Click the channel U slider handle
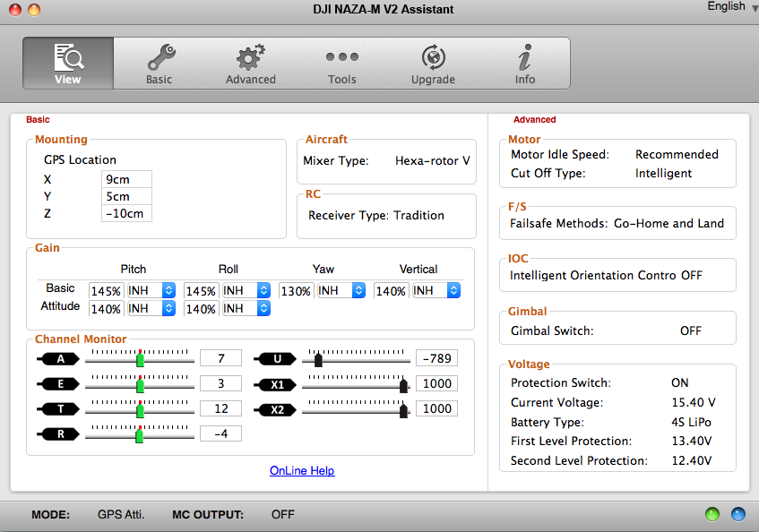Image resolution: width=759 pixels, height=532 pixels. [x=318, y=359]
